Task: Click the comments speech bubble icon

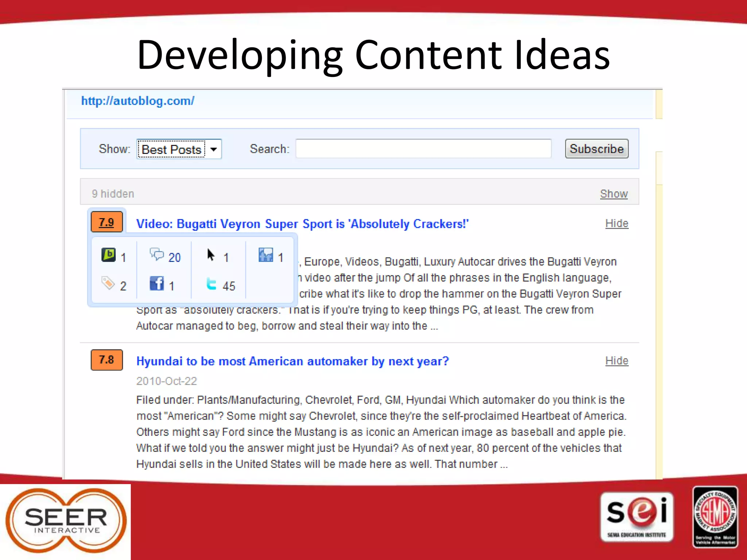Action: (x=157, y=254)
